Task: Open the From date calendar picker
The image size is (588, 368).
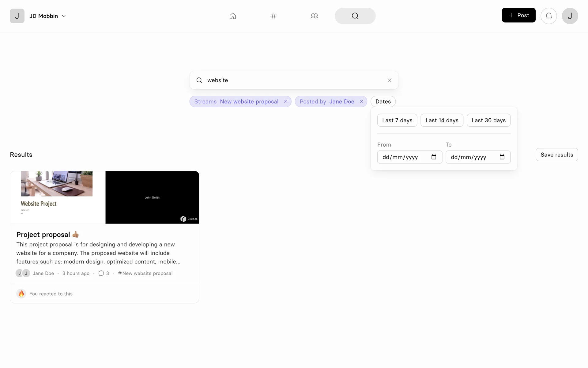Action: (434, 157)
